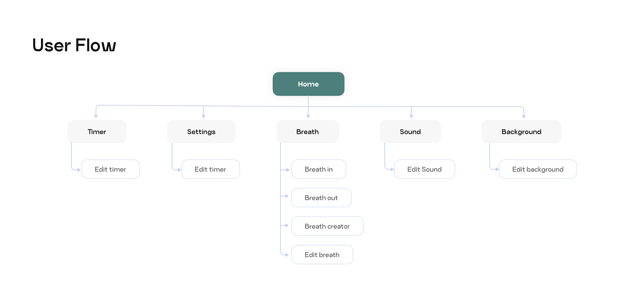Select the Breath in node
This screenshot has height=303, width=644.
[319, 169]
